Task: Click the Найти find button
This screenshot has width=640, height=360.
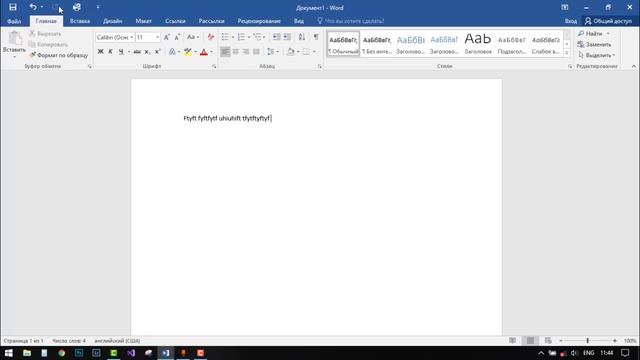Action: tap(590, 33)
